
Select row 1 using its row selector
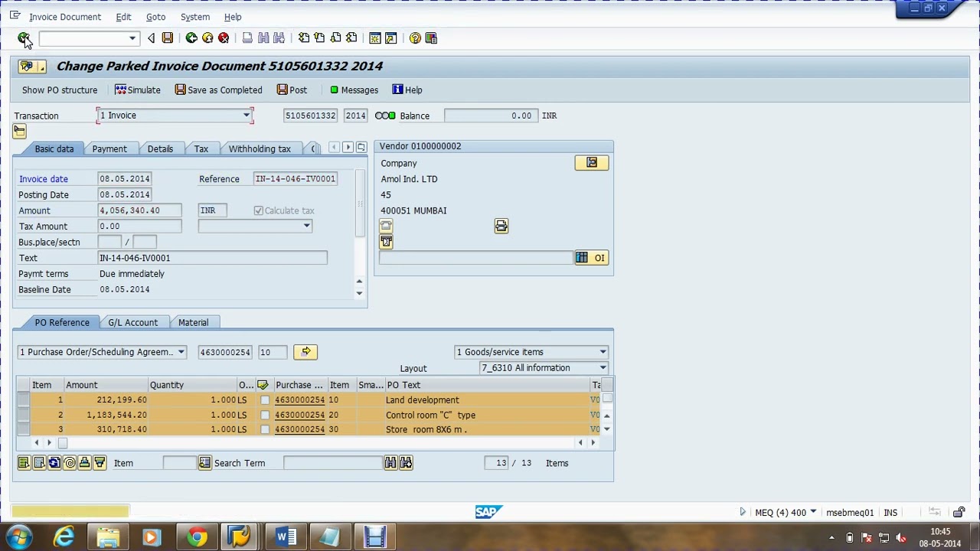click(x=23, y=400)
